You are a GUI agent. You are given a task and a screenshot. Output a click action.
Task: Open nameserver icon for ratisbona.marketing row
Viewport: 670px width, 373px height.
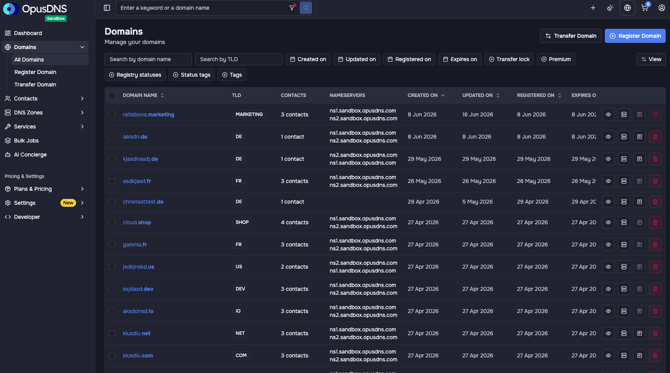pyautogui.click(x=624, y=115)
